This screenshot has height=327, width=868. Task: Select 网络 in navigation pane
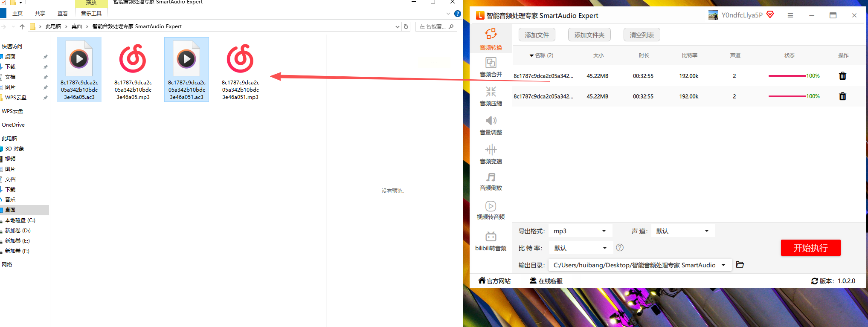[x=7, y=265]
